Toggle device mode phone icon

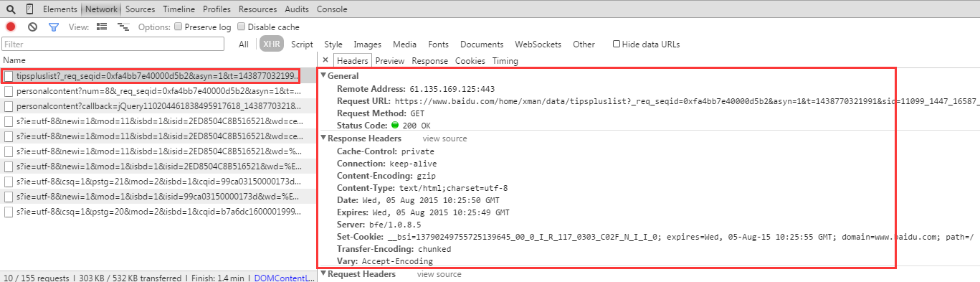29,9
